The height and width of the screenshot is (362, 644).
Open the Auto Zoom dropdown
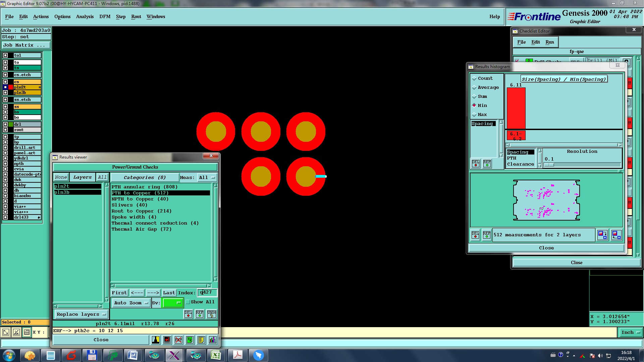click(131, 303)
